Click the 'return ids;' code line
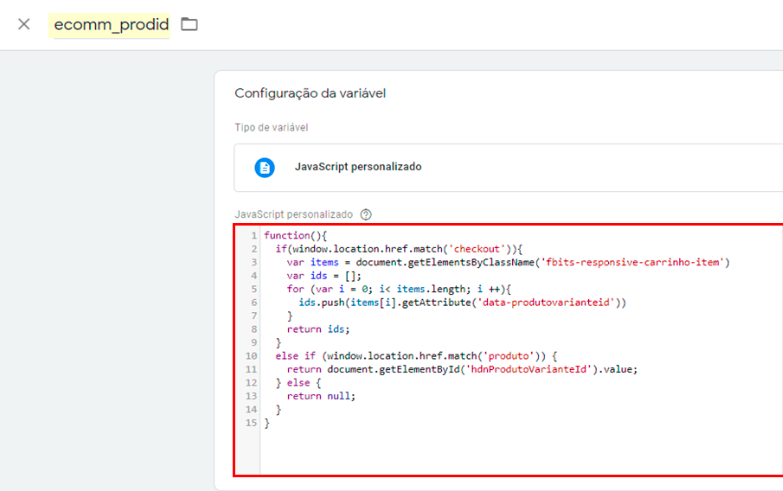The height and width of the screenshot is (491, 783). tap(318, 329)
